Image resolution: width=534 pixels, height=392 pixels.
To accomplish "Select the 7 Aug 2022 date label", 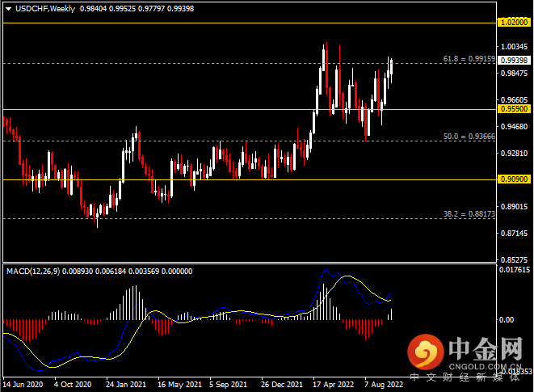I will point(384,385).
